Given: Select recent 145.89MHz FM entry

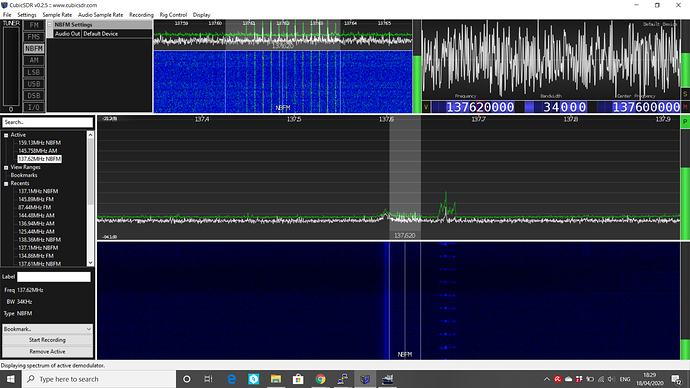Looking at the screenshot, I should (x=36, y=199).
